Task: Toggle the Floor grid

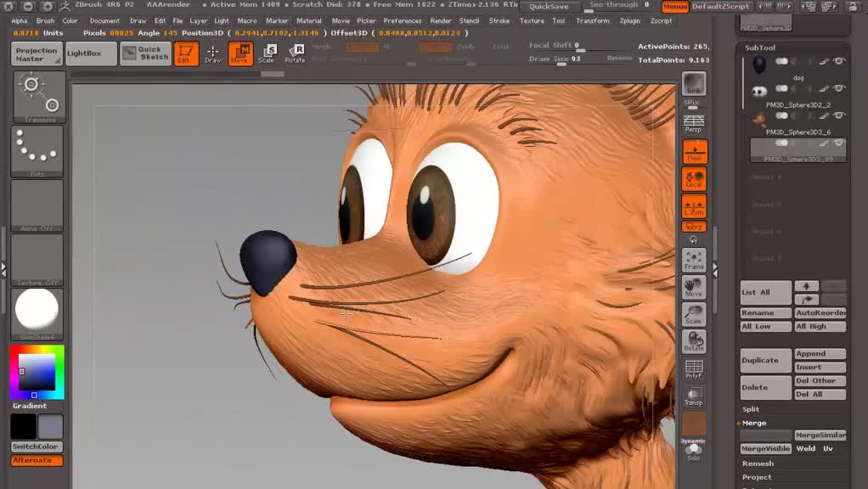Action: [x=694, y=152]
